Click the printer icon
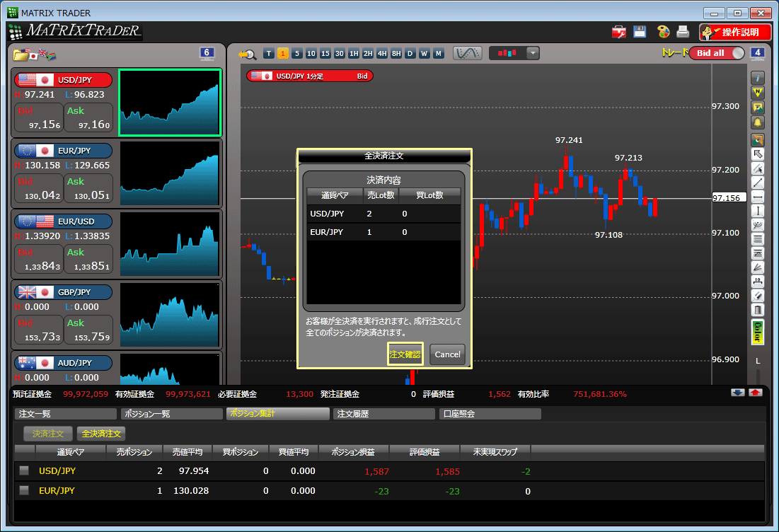 [x=683, y=32]
